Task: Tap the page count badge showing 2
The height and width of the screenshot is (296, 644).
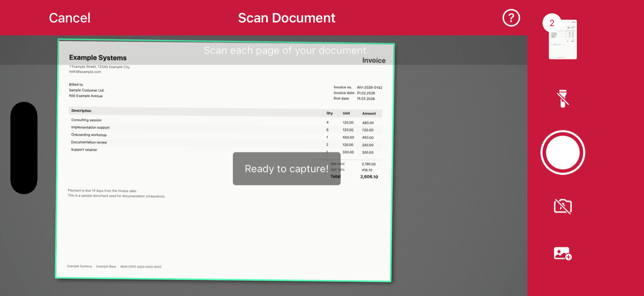Action: click(x=552, y=23)
